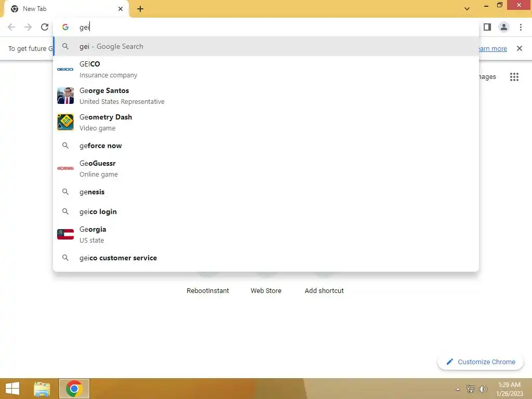Open the 'Learn more' link

coord(493,48)
